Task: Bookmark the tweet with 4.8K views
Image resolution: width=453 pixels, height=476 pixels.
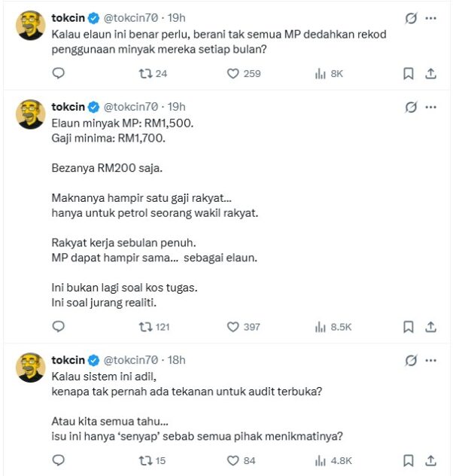Action: [x=409, y=460]
